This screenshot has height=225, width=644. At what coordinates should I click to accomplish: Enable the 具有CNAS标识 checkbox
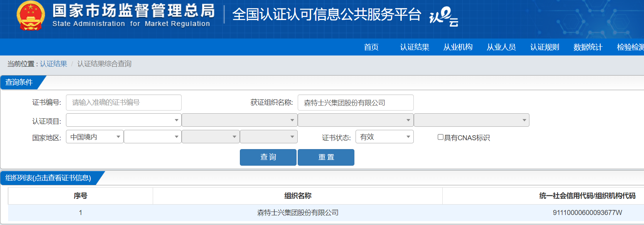pyautogui.click(x=440, y=137)
